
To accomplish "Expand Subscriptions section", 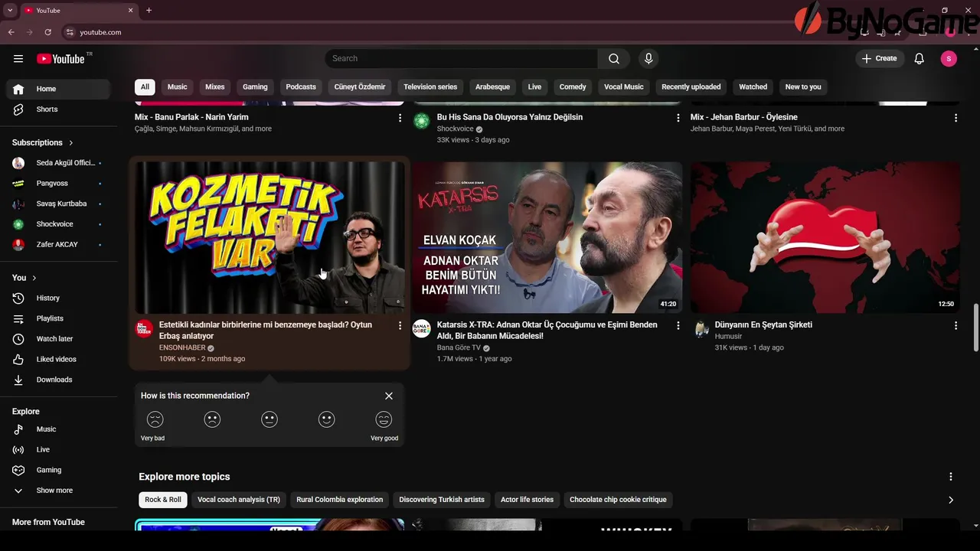I will [x=43, y=143].
